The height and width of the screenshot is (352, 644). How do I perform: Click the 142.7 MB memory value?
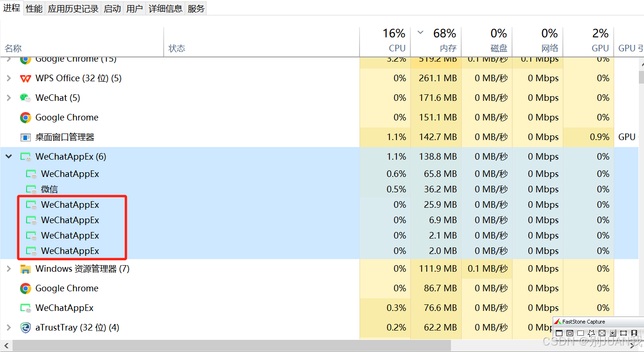tap(438, 137)
